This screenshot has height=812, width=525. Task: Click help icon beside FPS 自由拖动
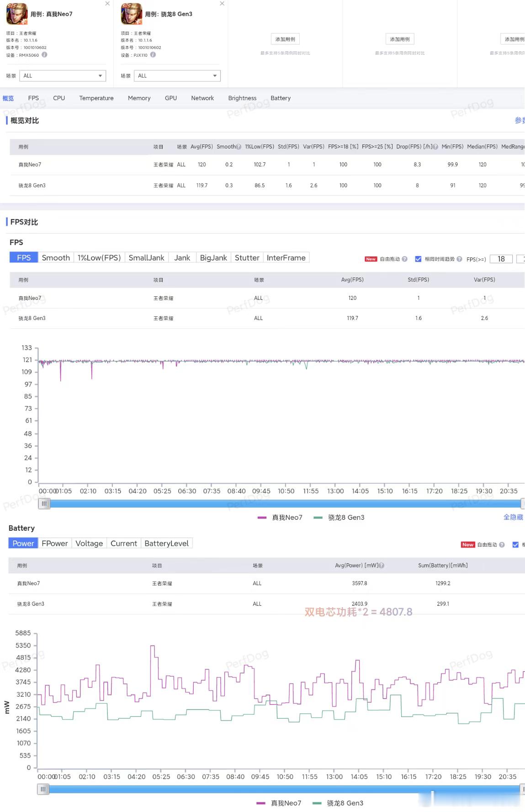[x=404, y=259]
